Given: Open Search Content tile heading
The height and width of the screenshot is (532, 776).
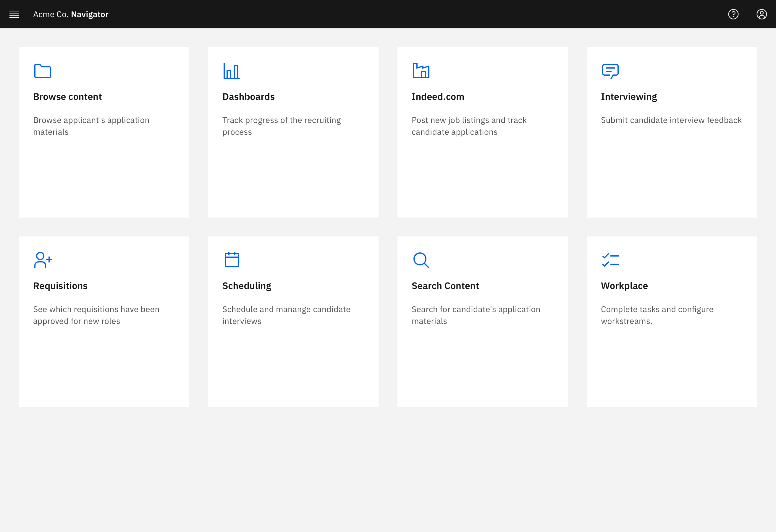Looking at the screenshot, I should pyautogui.click(x=445, y=286).
